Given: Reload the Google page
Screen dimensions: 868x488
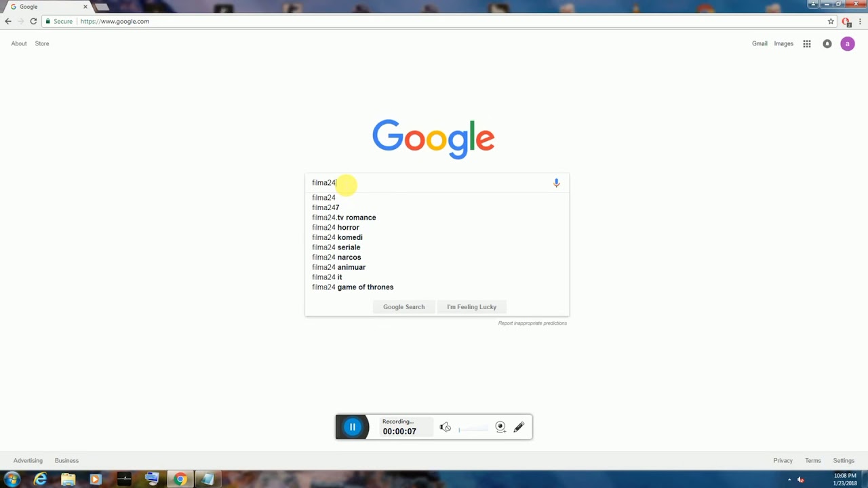Looking at the screenshot, I should 33,21.
